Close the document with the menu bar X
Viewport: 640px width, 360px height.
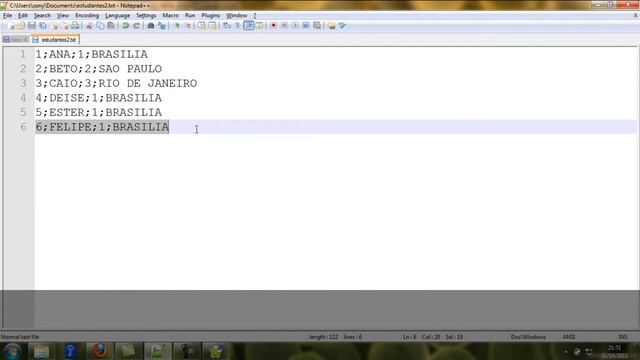[635, 16]
